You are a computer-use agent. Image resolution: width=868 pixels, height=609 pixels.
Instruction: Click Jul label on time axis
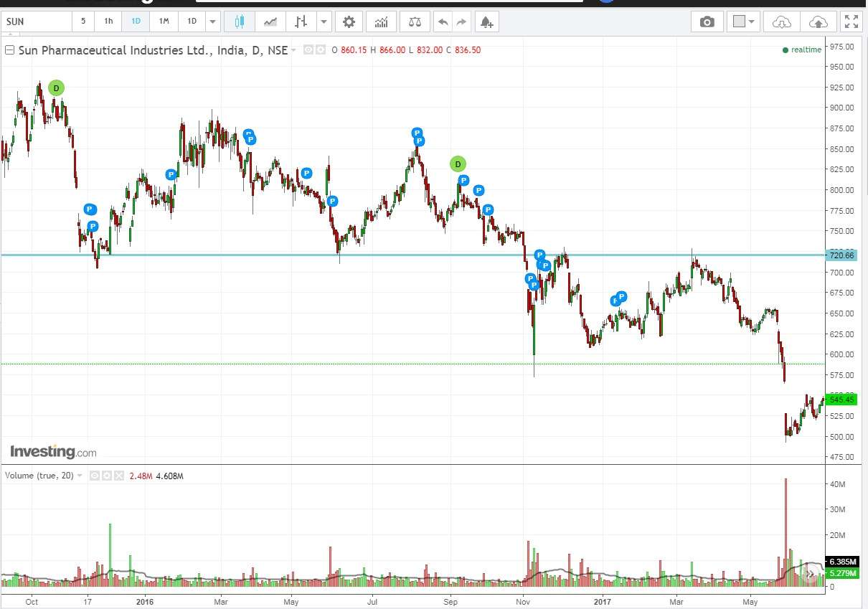pyautogui.click(x=372, y=602)
